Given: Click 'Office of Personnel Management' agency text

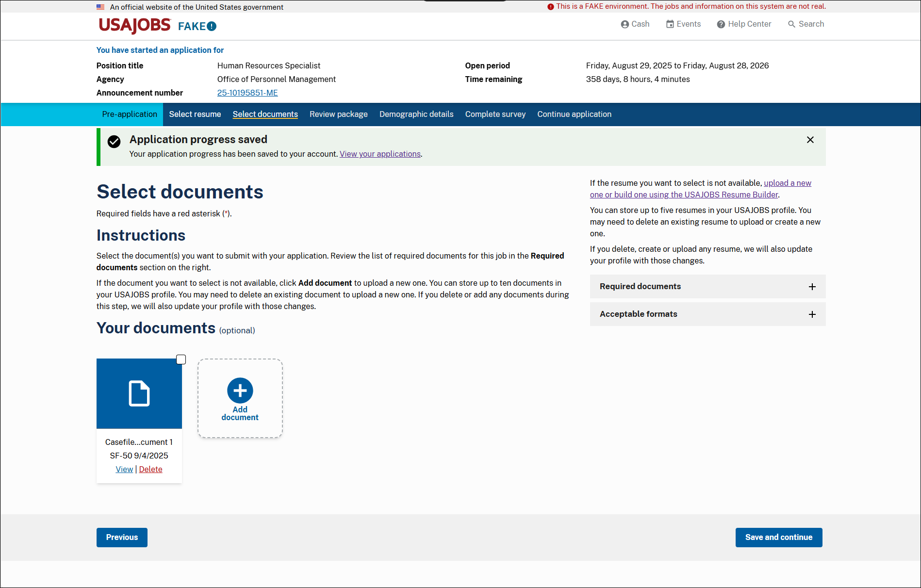Looking at the screenshot, I should (x=277, y=80).
